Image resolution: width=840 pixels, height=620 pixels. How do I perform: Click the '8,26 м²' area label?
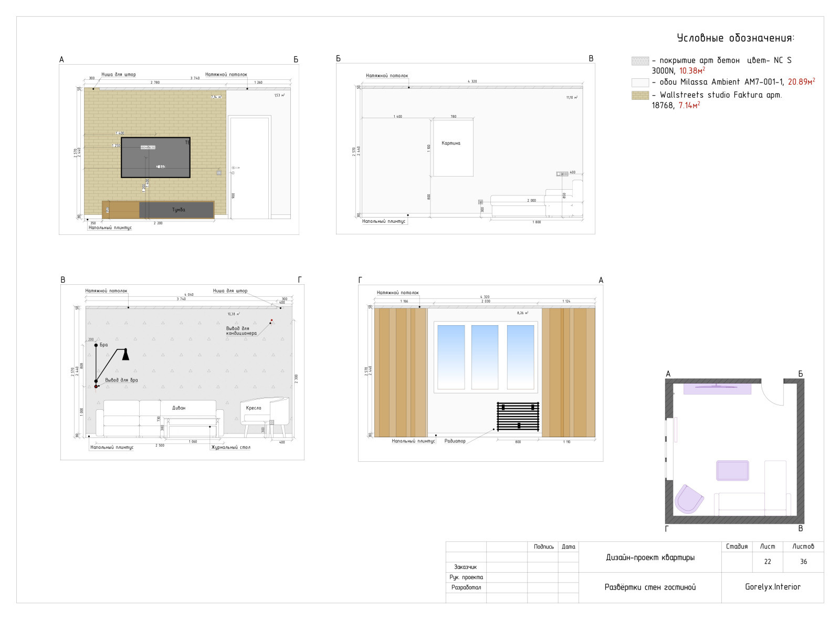coord(522,313)
